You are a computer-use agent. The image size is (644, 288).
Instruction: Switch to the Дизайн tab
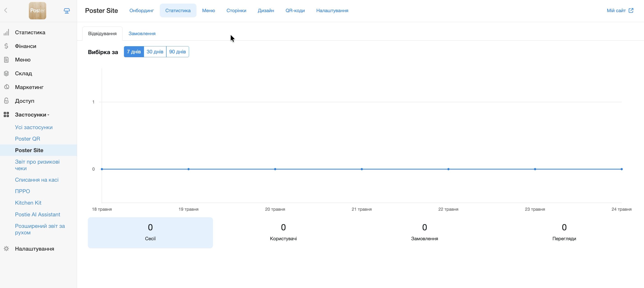pos(266,11)
